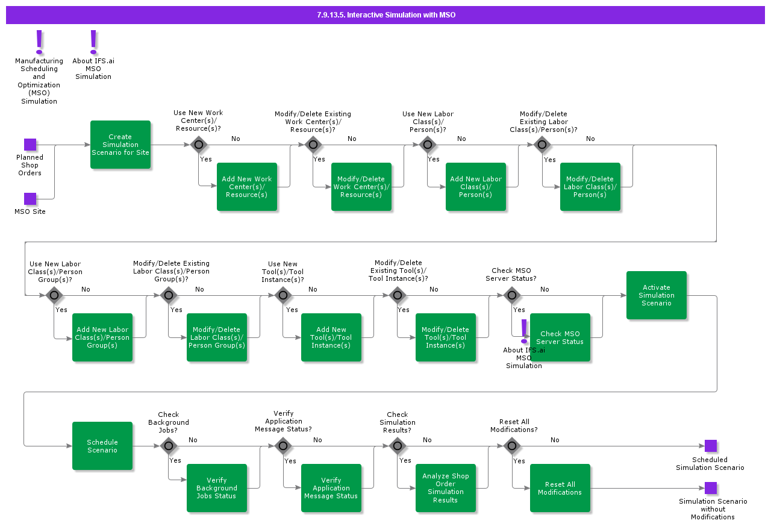Screen dimensions: 771x532
Task: Click the About IFS.ai exclamation icon beside Check MSO Server Status
Action: (x=524, y=331)
